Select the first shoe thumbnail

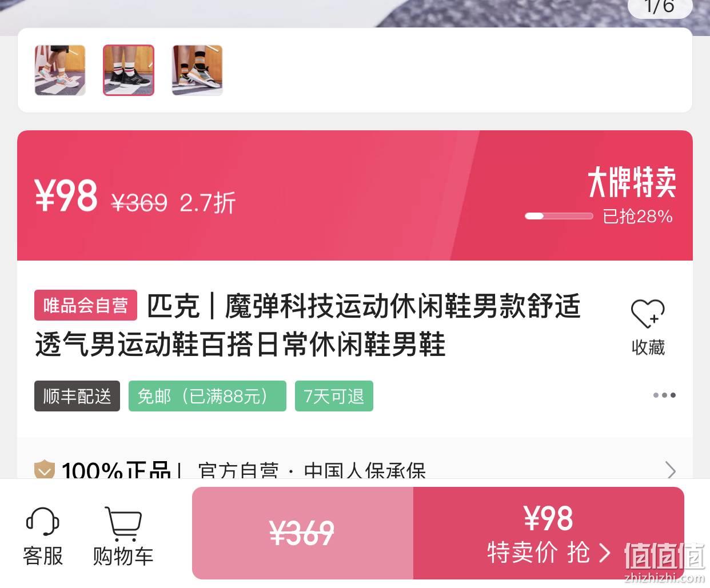(x=60, y=70)
